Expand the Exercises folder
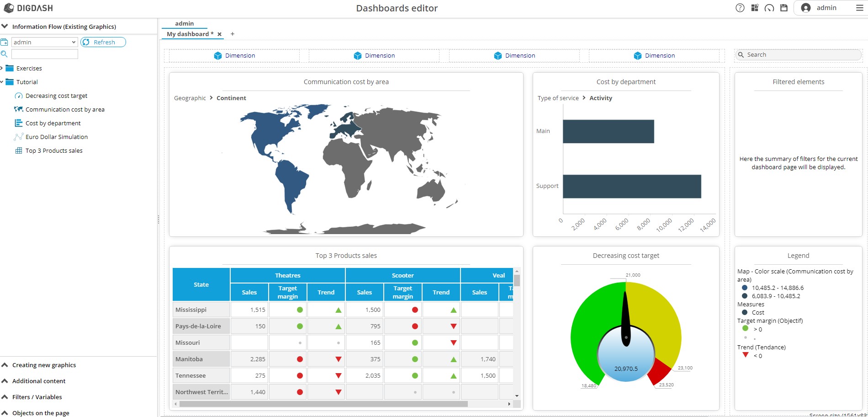This screenshot has width=868, height=417. [x=2, y=68]
